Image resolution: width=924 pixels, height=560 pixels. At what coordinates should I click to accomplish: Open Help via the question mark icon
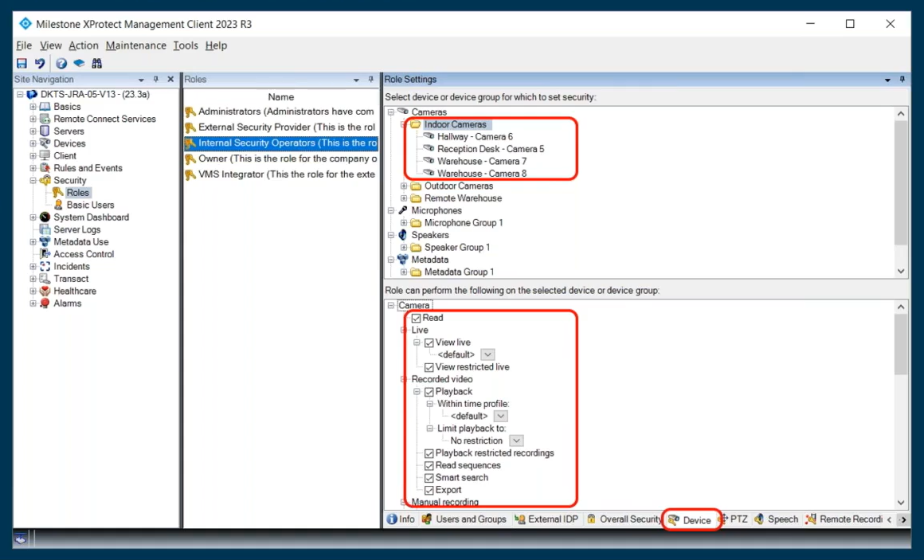pos(61,64)
